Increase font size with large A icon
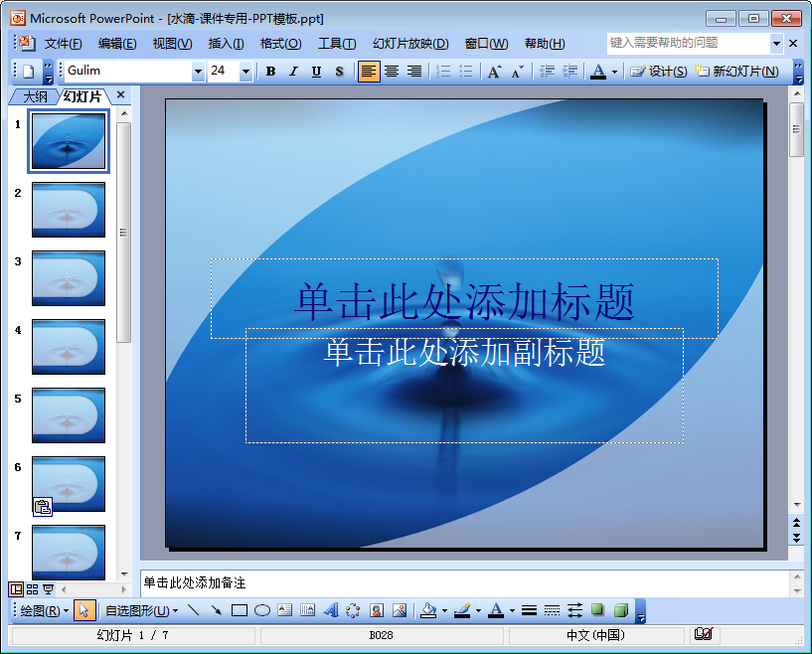 (494, 72)
